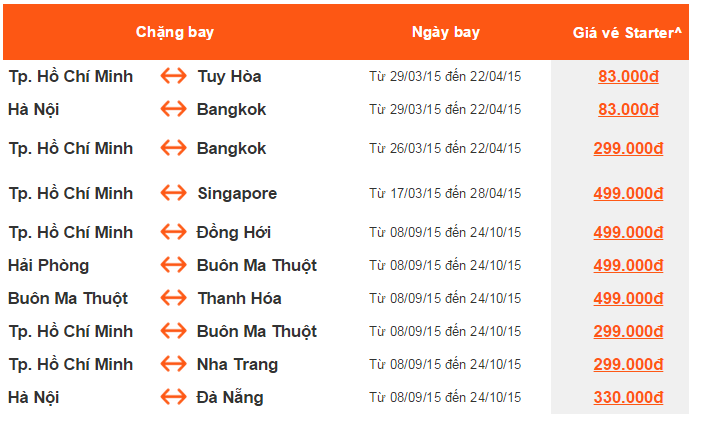Click the Chặng bay column header
Screen dimensions: 706x427
point(175,32)
